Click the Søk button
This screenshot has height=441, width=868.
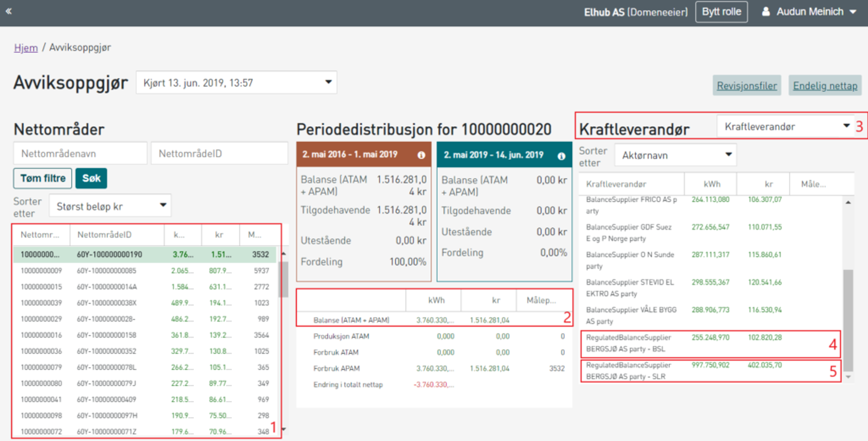[x=91, y=178]
